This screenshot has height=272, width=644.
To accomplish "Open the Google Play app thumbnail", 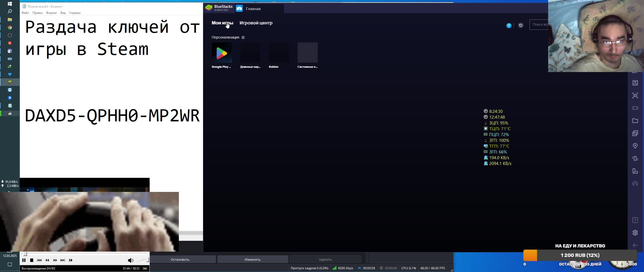I will 222,53.
